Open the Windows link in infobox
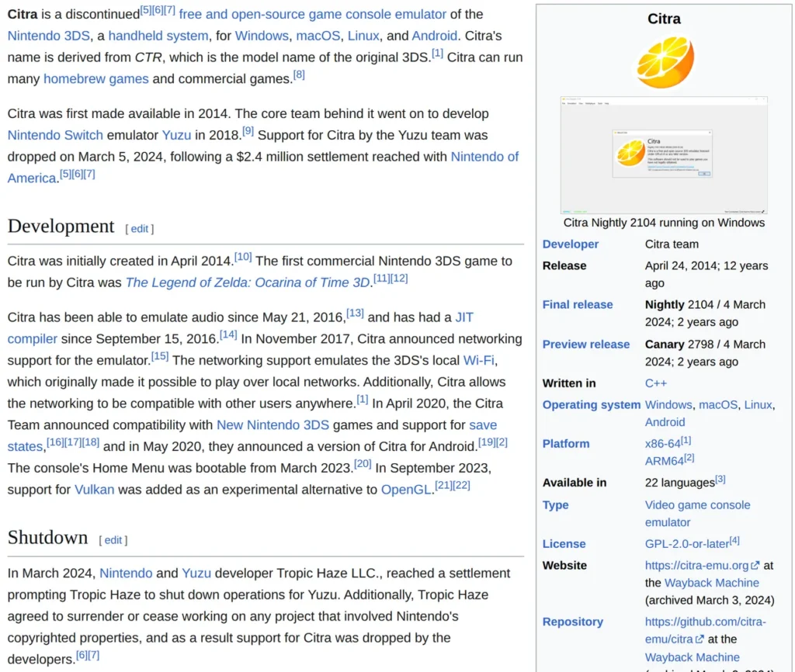 click(668, 405)
